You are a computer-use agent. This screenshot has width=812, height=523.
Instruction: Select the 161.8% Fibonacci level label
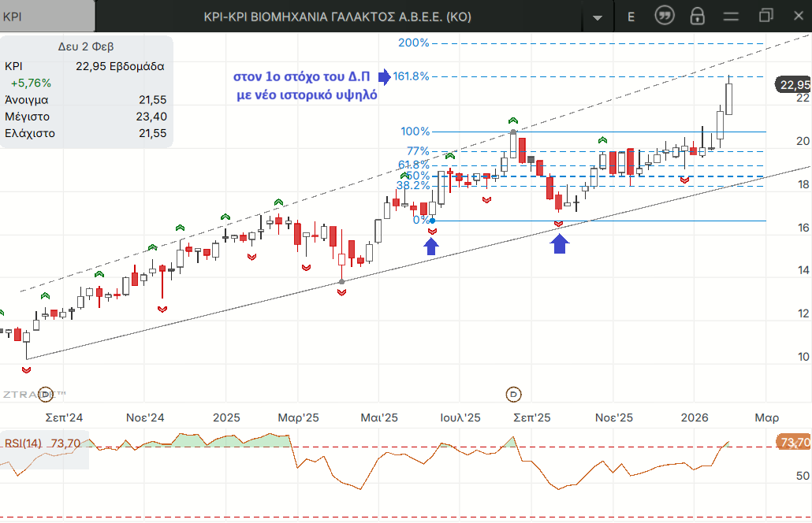point(413,76)
